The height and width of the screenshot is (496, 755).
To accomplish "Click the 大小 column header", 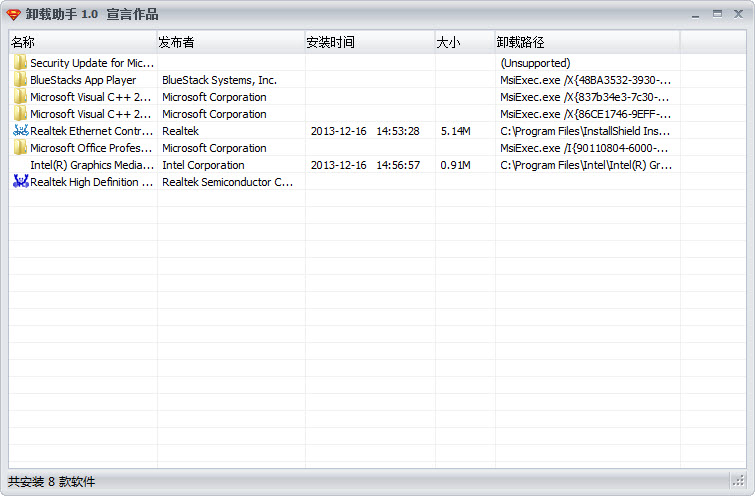I will coord(465,42).
